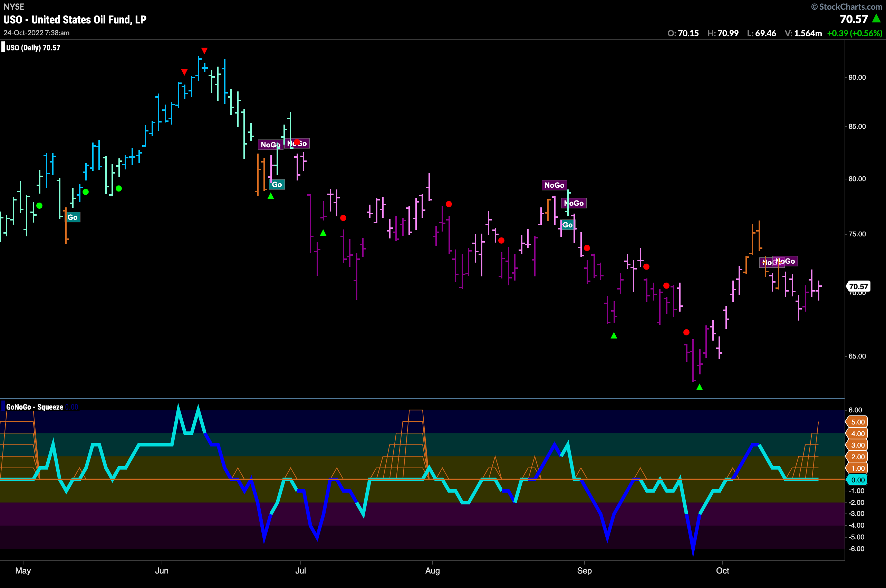Click the volume value V: 1.564m
This screenshot has height=588, width=886.
pos(803,33)
